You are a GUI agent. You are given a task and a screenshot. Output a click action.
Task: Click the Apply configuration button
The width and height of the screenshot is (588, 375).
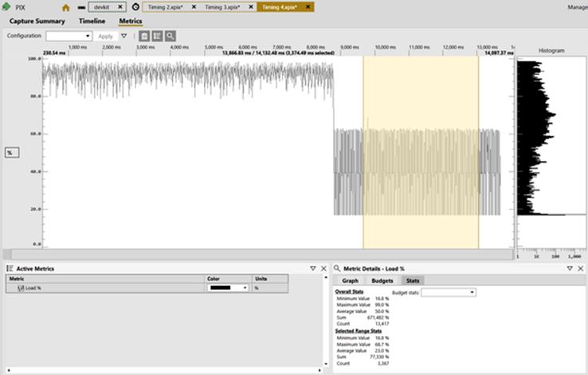tap(105, 37)
